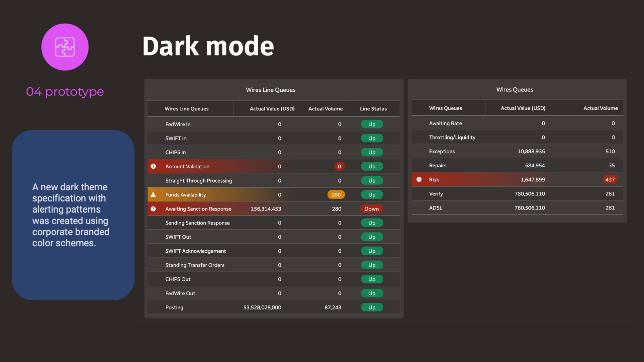This screenshot has width=644, height=362.
Task: Click the Awaiting Sanction Response error icon
Action: click(x=153, y=209)
